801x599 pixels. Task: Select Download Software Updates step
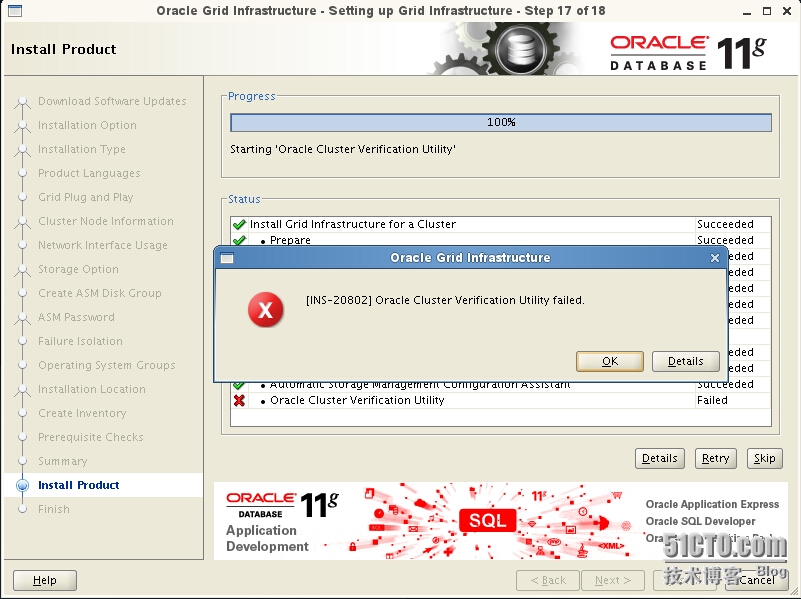(112, 101)
